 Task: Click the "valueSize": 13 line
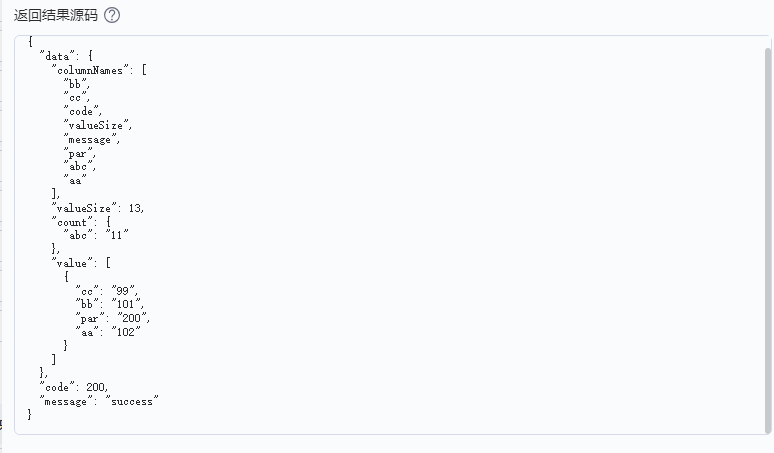coord(97,208)
